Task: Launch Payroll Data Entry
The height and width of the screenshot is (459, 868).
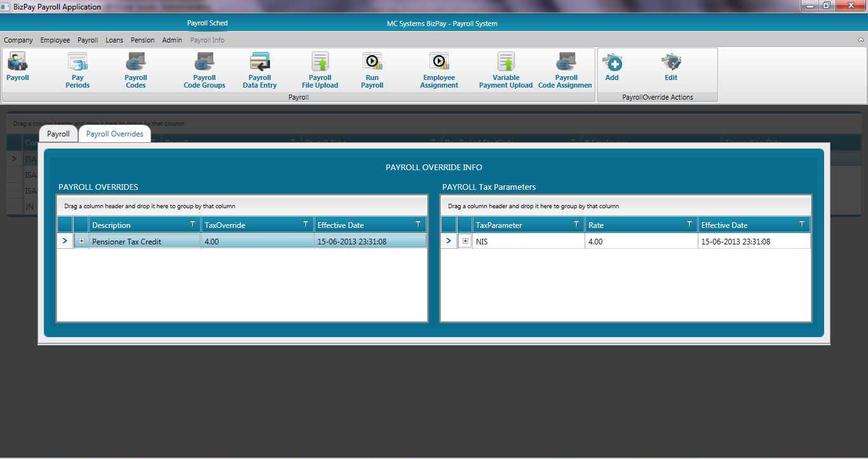Action: (x=259, y=70)
